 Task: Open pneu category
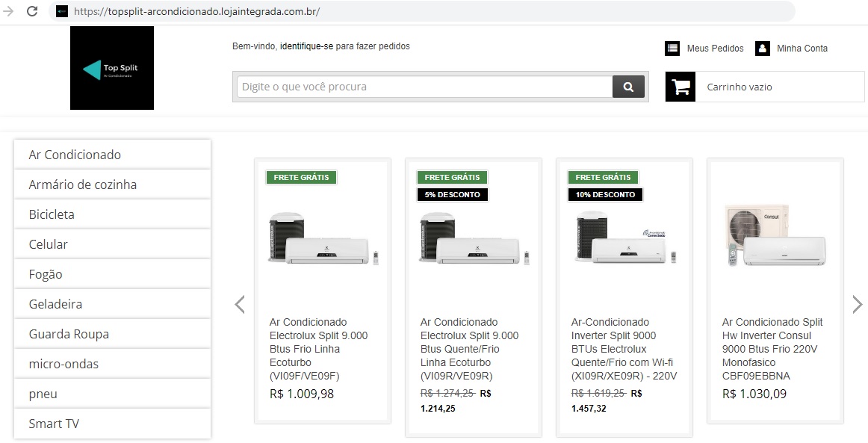click(112, 394)
